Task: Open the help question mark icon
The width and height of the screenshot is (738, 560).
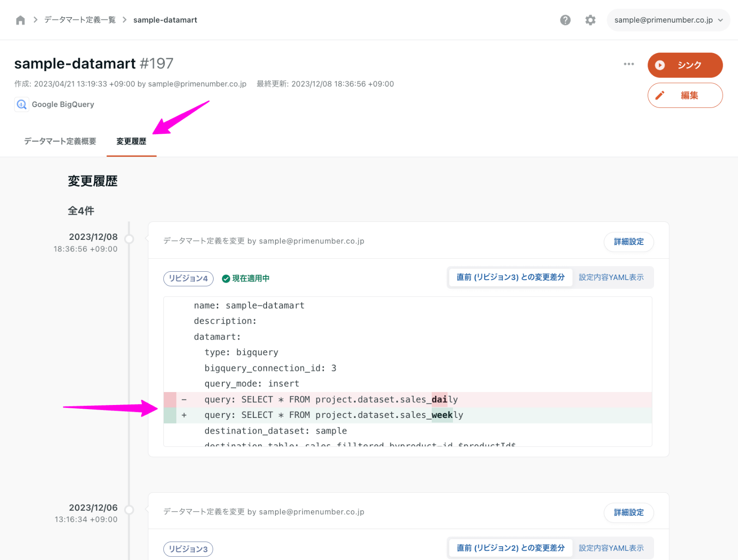Action: tap(565, 20)
